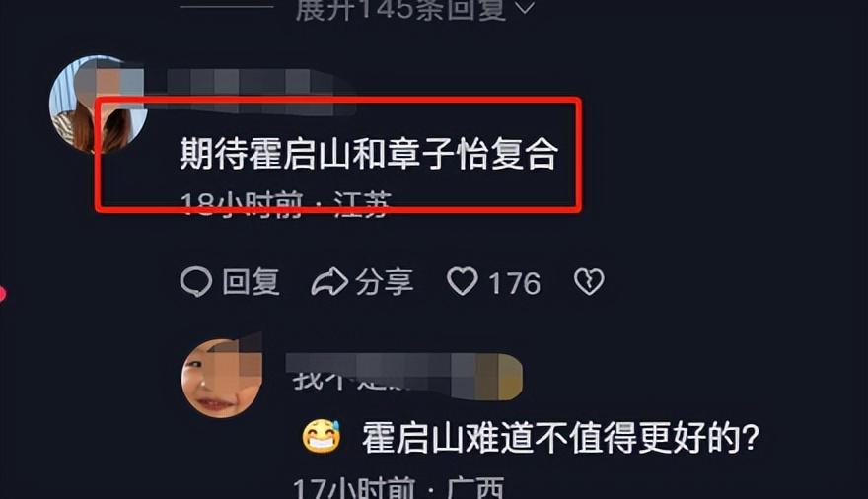This screenshot has width=868, height=499.
Task: Click the 176 like count
Action: click(x=514, y=283)
